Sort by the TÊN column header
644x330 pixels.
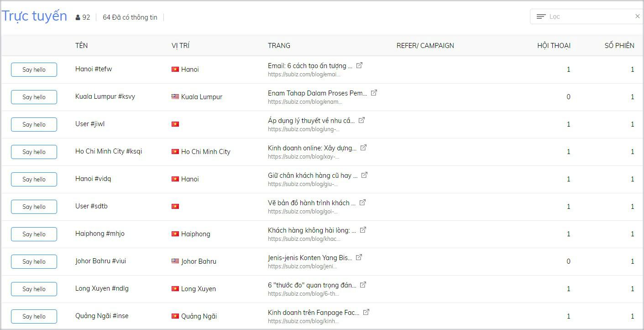81,45
